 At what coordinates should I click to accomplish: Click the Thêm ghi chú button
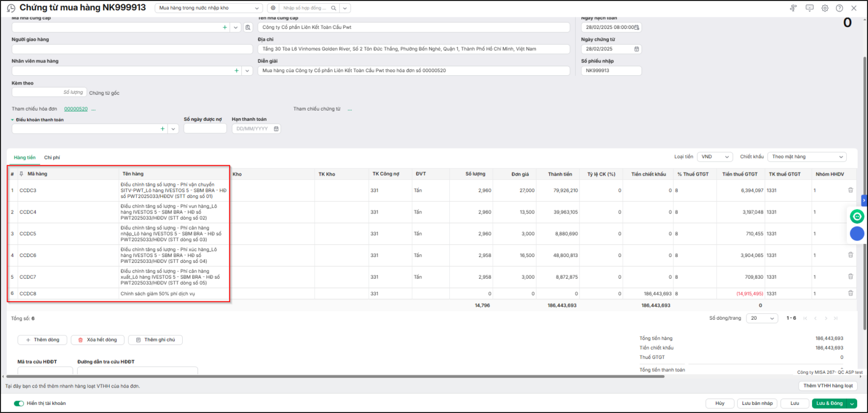[155, 340]
